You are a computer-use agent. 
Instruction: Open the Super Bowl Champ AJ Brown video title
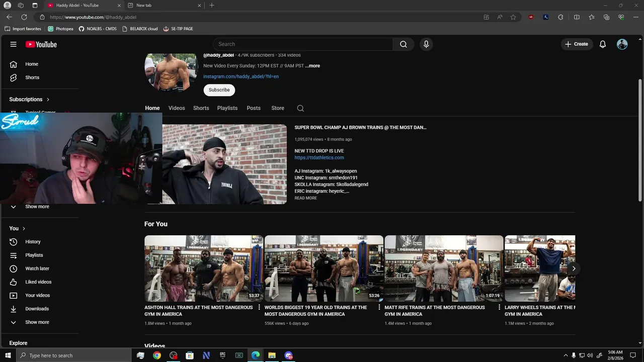(x=360, y=128)
